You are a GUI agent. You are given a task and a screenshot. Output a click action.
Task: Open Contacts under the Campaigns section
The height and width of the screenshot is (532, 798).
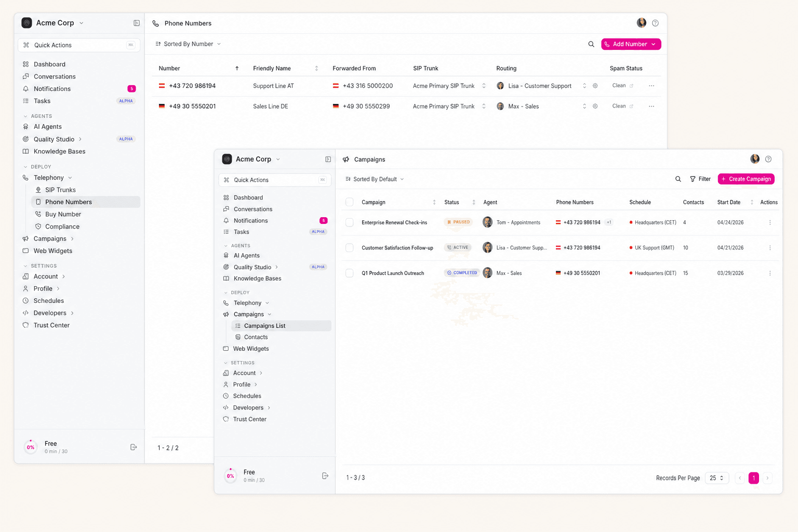tap(256, 337)
